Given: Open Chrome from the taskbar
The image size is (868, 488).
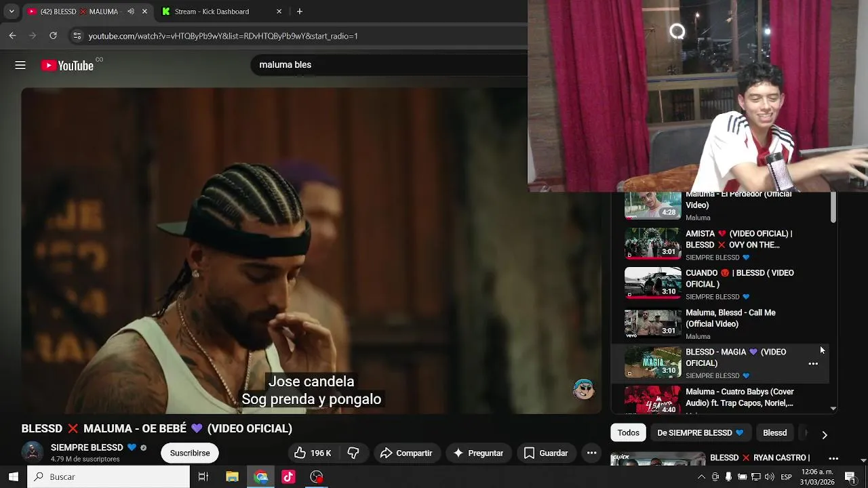Looking at the screenshot, I should (261, 477).
